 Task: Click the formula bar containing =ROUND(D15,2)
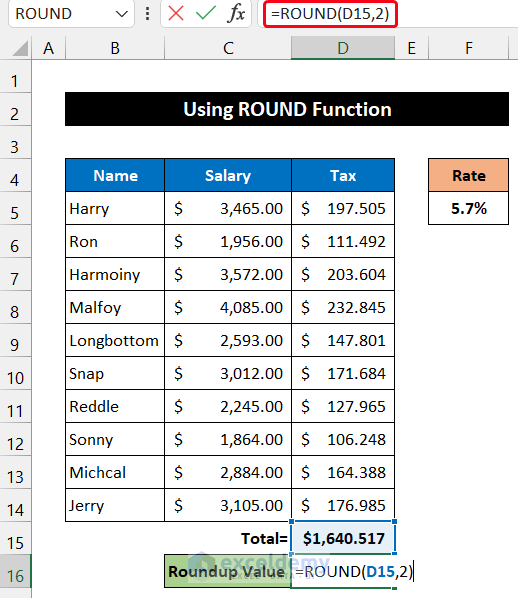coord(330,14)
